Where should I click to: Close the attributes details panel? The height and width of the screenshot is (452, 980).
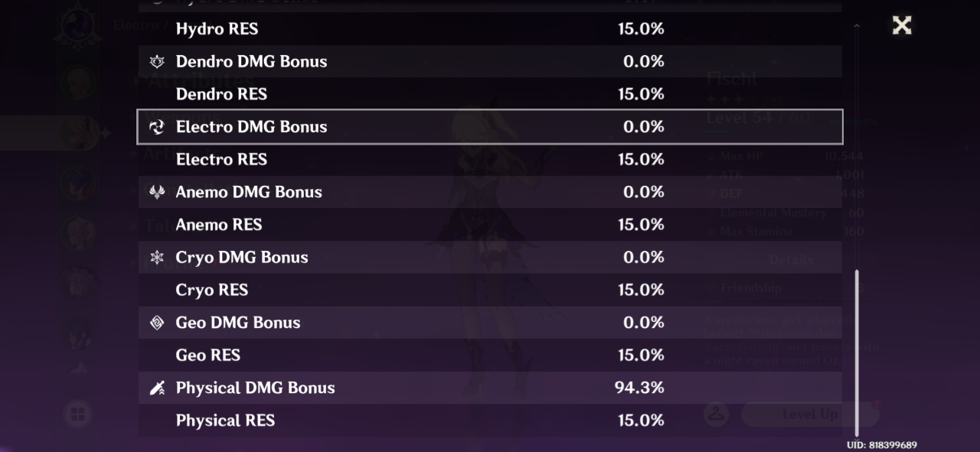point(902,25)
